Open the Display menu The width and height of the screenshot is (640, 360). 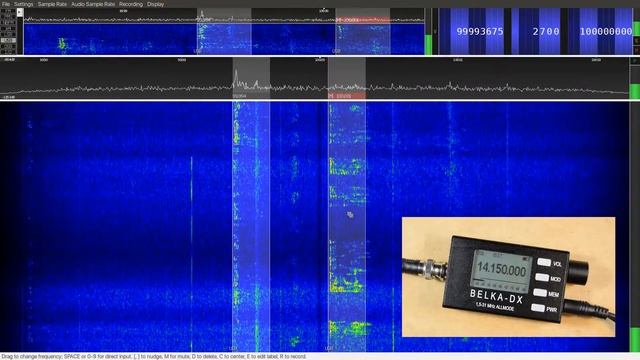coord(156,4)
